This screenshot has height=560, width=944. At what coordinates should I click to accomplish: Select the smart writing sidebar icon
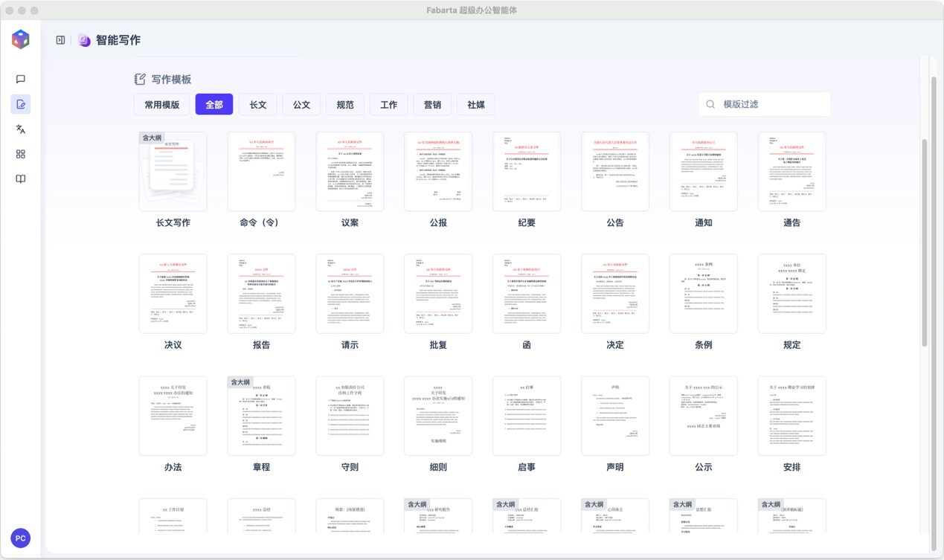tap(21, 104)
